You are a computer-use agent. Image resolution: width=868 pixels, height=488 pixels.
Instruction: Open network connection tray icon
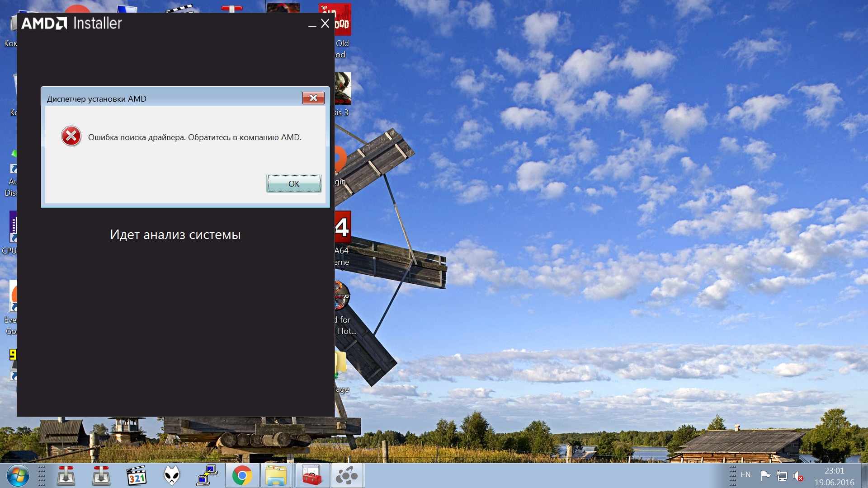[x=782, y=476]
